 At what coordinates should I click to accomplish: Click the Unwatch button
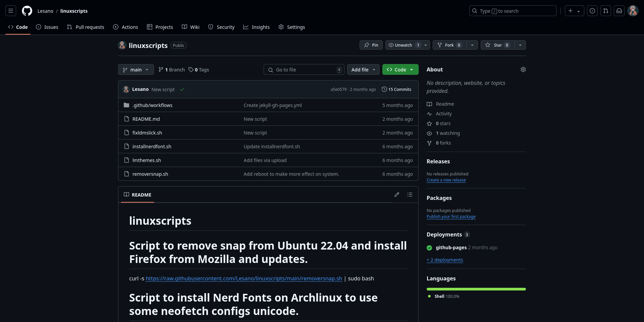[404, 45]
